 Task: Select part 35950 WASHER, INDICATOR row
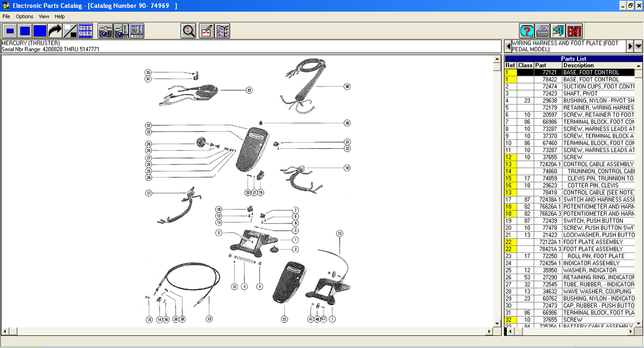click(570, 270)
